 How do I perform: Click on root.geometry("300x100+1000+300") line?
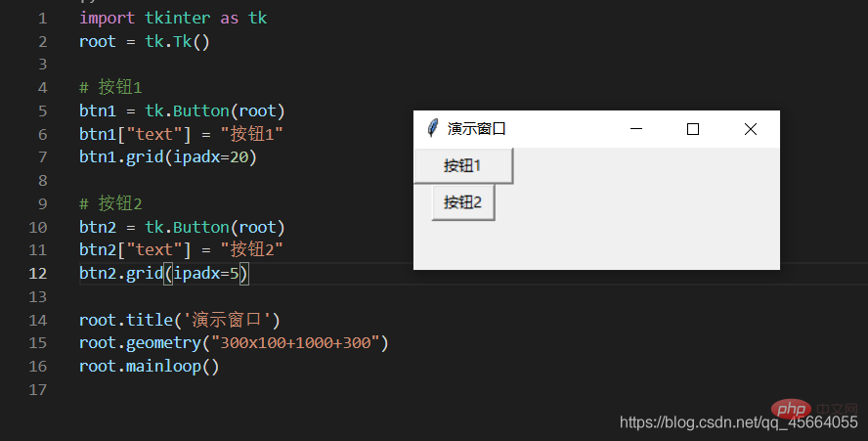tap(235, 343)
